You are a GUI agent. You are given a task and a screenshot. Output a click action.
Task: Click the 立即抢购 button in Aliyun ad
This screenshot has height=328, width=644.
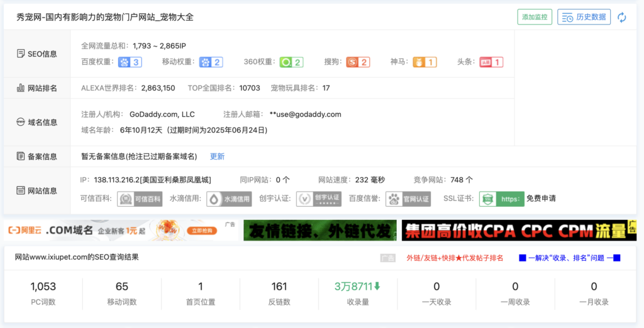pos(202,231)
